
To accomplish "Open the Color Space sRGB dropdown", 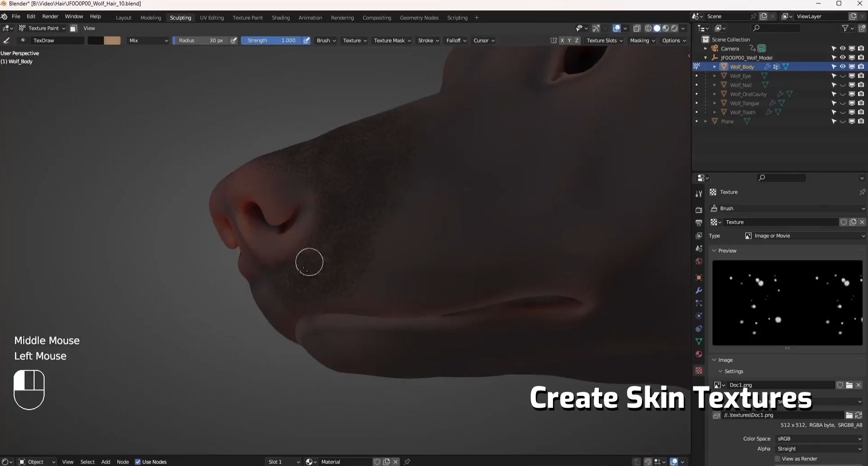I will click(818, 439).
